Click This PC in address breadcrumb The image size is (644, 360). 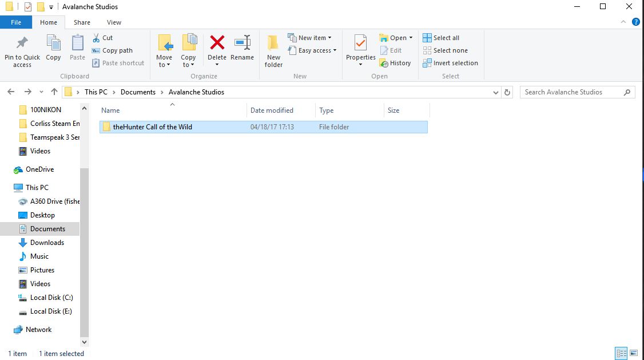[96, 92]
